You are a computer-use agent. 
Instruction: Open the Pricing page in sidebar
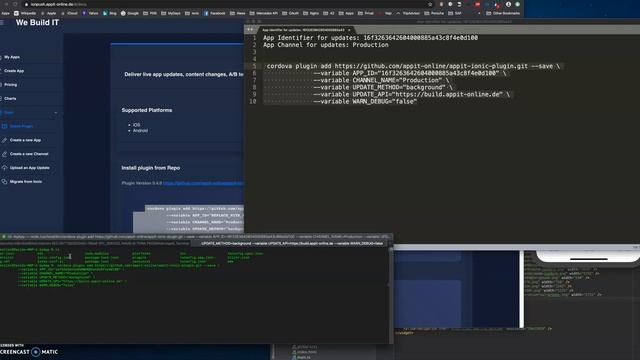(x=11, y=85)
